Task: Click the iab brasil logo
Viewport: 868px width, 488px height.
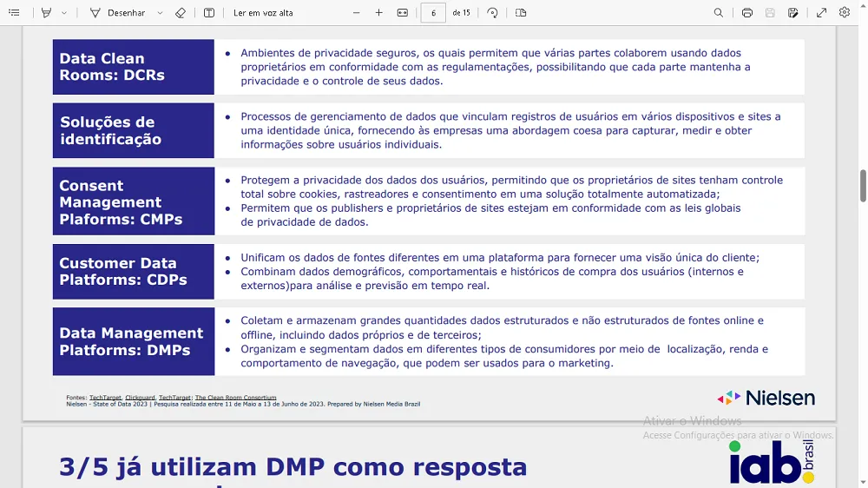Action: click(x=772, y=461)
